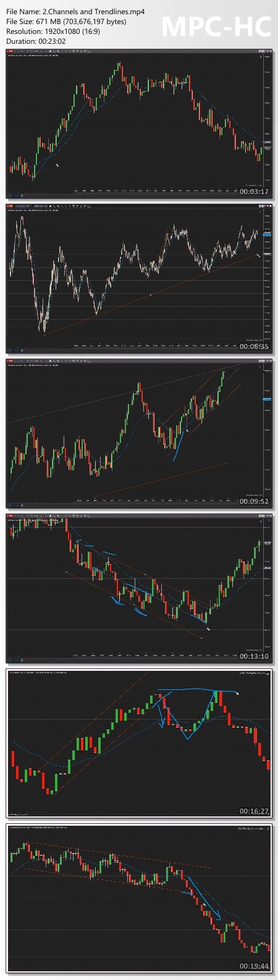This screenshot has height=980, width=278.
Task: Click the red chart app icon in first thumbnail
Action: 10,52
